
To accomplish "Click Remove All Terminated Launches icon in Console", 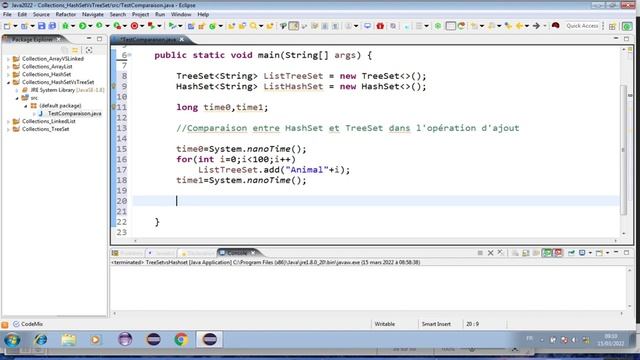I will 501,253.
